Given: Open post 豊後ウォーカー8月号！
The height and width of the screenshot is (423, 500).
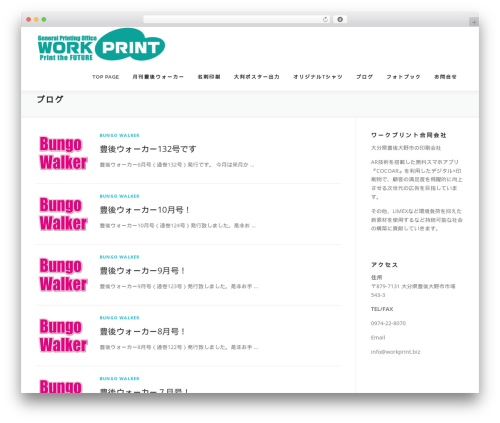Looking at the screenshot, I should tap(142, 332).
